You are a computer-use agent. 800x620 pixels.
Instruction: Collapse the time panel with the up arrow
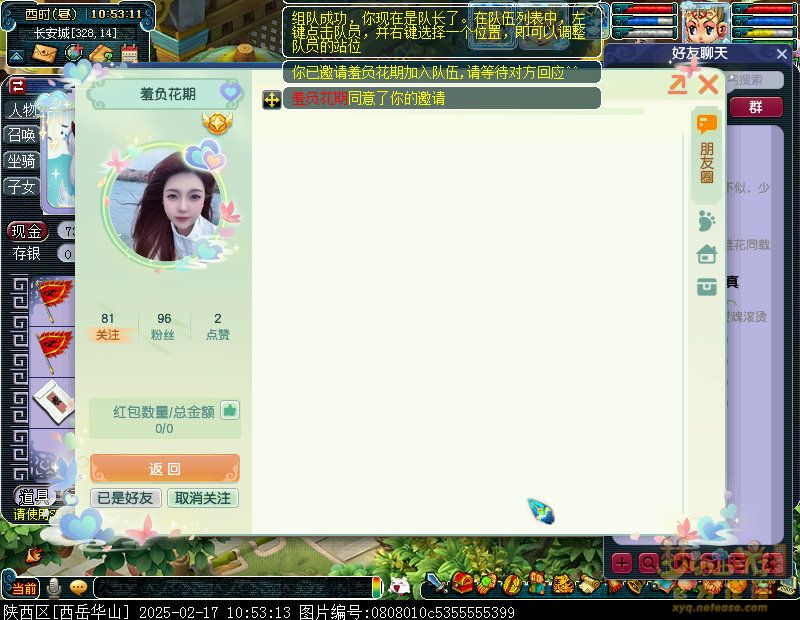[16, 56]
